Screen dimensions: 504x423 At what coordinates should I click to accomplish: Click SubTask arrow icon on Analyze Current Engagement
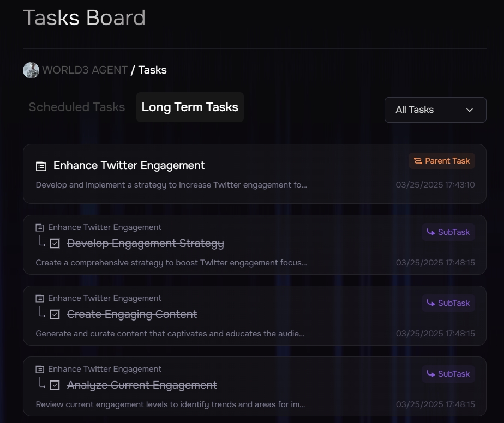(x=431, y=374)
